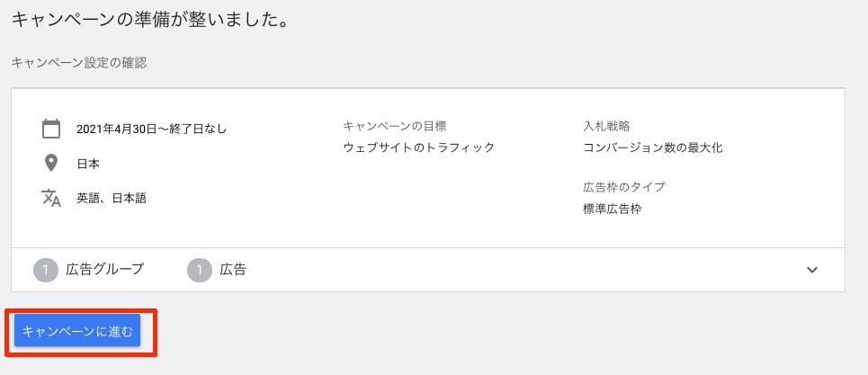Image resolution: width=868 pixels, height=375 pixels.
Task: Expand the ad group summary chevron
Action: pos(812,270)
